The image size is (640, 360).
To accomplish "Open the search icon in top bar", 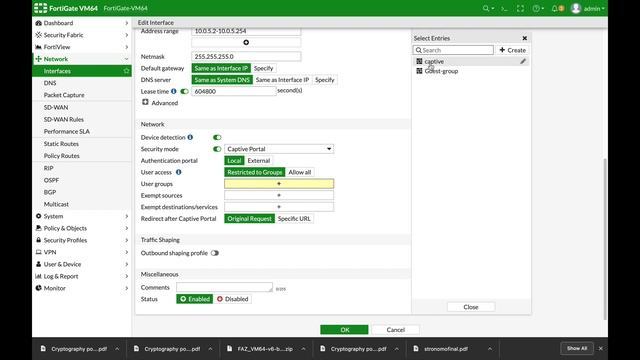I will pos(486,8).
